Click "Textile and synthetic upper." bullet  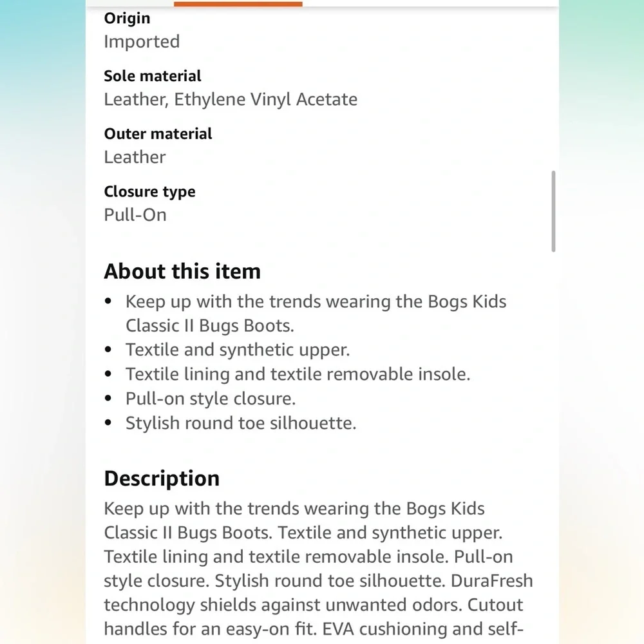[x=238, y=350]
